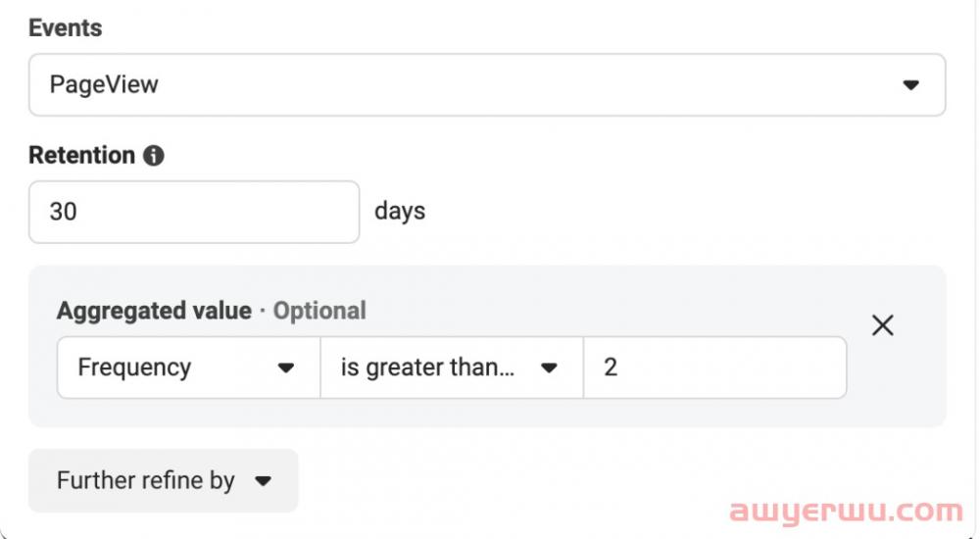Click the PageView dropdown caret arrow
Image resolution: width=980 pixels, height=539 pixels.
(910, 85)
